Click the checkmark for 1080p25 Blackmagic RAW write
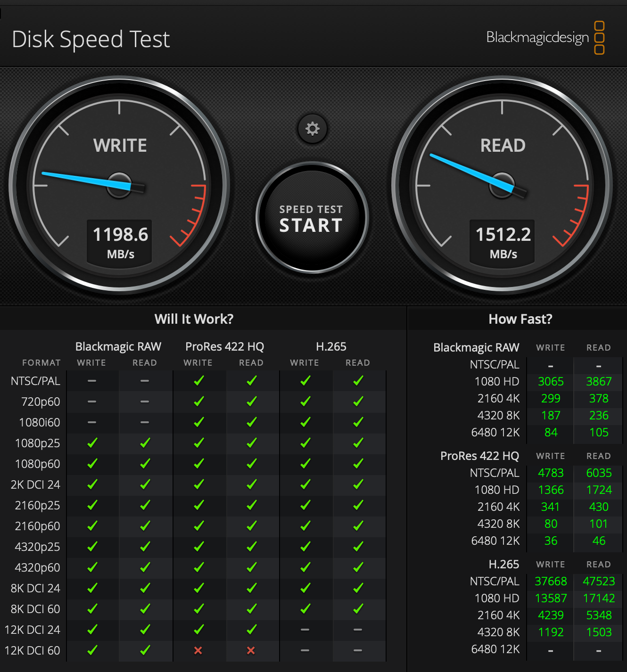The height and width of the screenshot is (672, 627). [92, 443]
